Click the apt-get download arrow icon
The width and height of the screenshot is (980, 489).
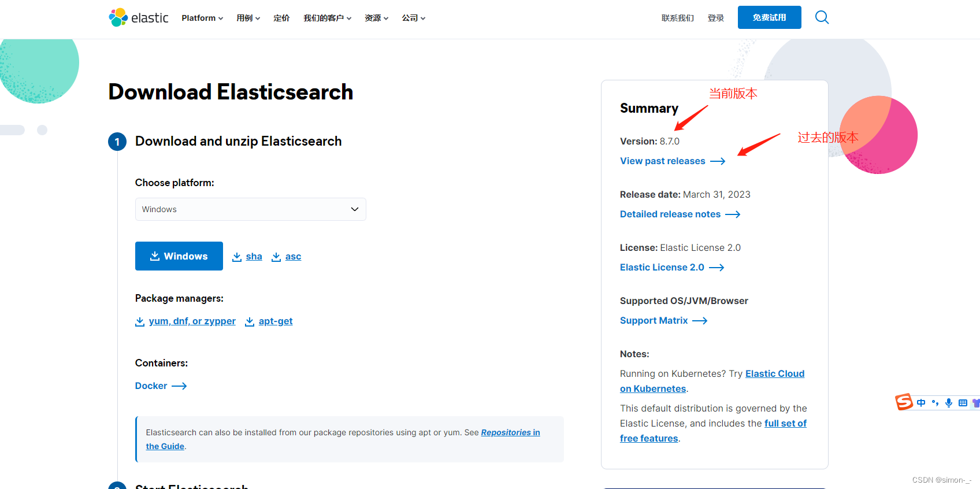tap(250, 321)
